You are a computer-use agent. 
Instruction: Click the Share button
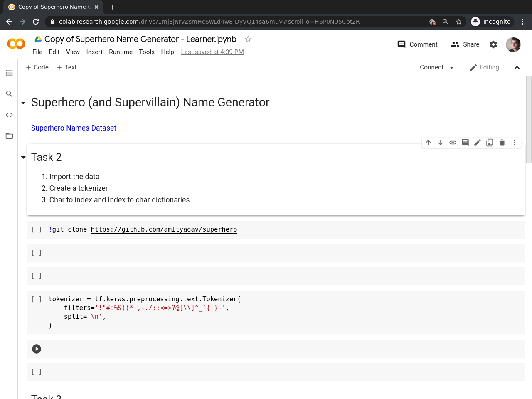pos(465,44)
